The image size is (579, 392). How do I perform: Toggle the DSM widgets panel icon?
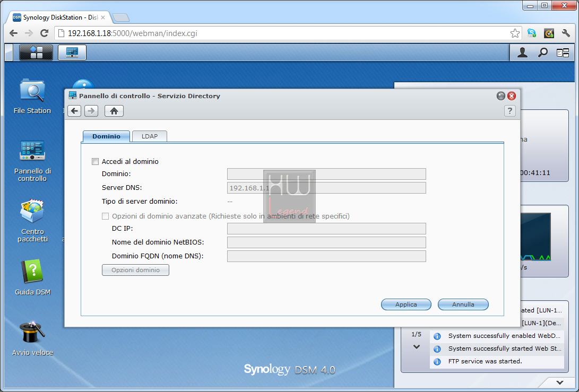(563, 53)
